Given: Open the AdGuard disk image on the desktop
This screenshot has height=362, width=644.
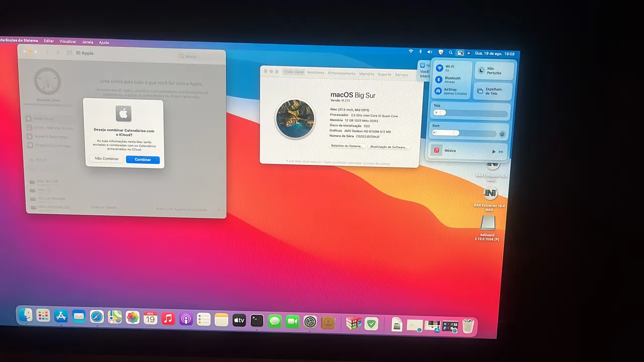Looking at the screenshot, I should (x=488, y=223).
